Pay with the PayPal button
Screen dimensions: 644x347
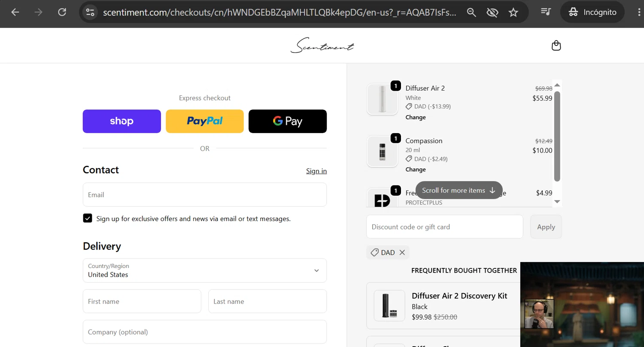[x=205, y=121]
